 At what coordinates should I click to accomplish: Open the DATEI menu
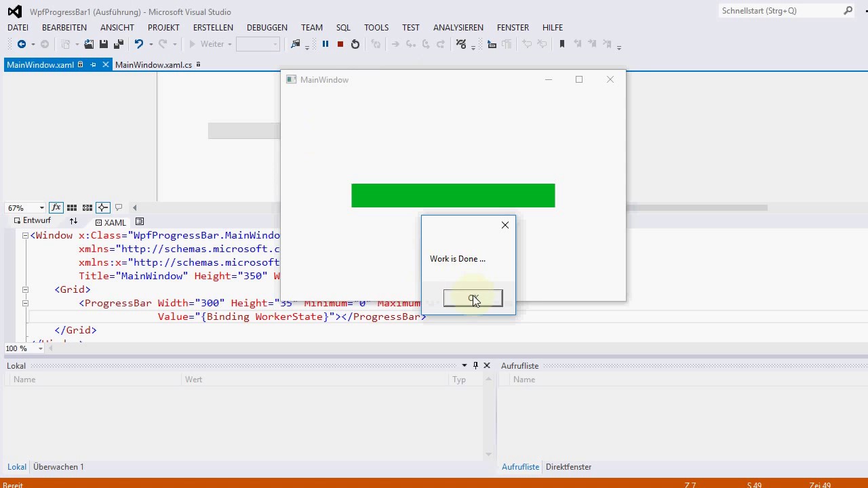tap(18, 28)
